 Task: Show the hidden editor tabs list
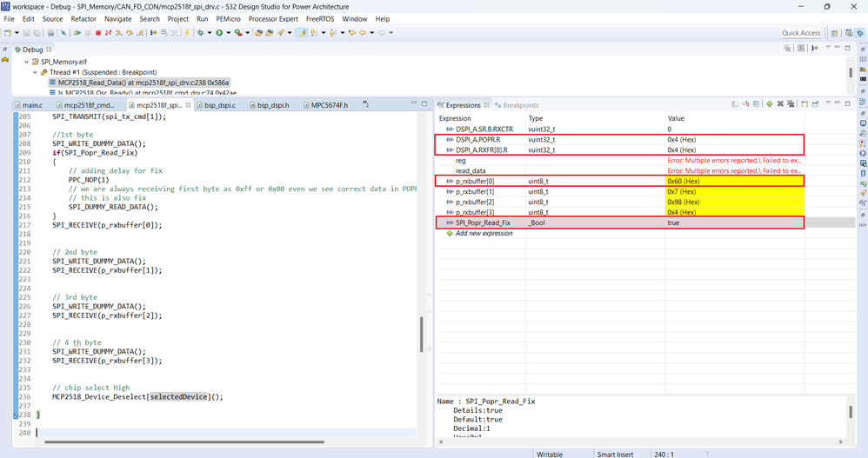pyautogui.click(x=365, y=103)
